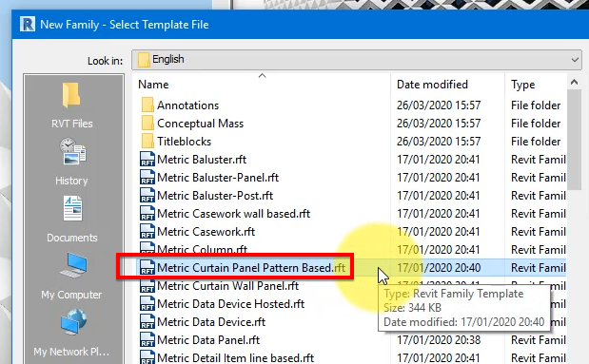Sort by Type column header
The height and width of the screenshot is (364, 589).
click(536, 85)
